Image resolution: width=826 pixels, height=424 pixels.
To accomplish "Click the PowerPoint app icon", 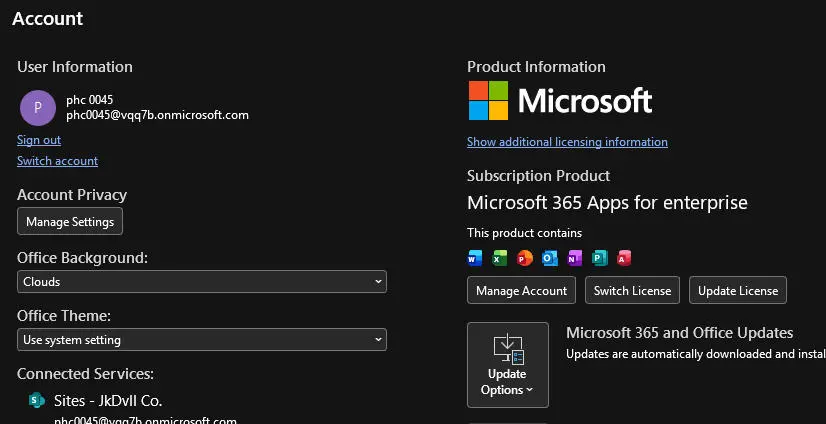I will tap(525, 258).
